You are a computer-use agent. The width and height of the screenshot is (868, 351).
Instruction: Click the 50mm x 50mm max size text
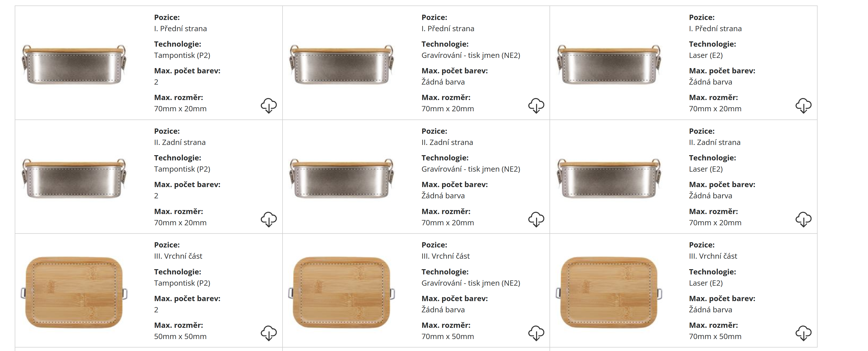tap(180, 337)
